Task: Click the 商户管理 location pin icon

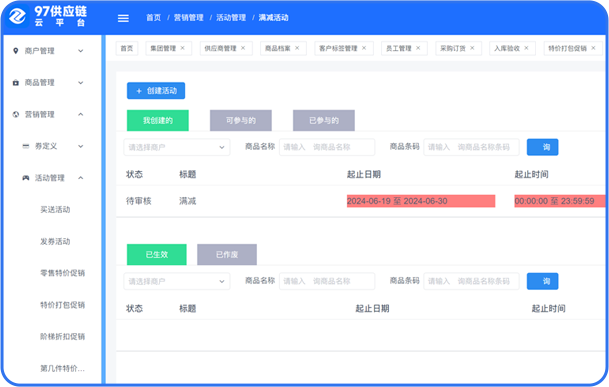Action: click(16, 51)
